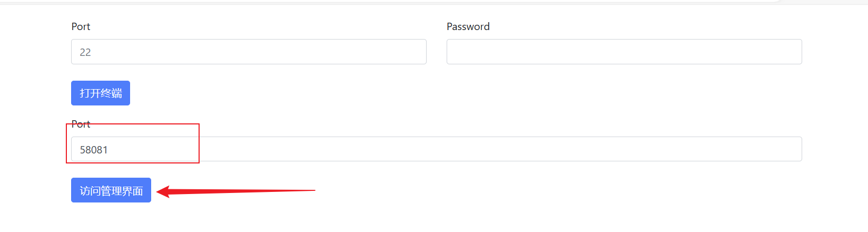The width and height of the screenshot is (868, 232).
Task: Click the 22 placeholder text
Action: 85,52
